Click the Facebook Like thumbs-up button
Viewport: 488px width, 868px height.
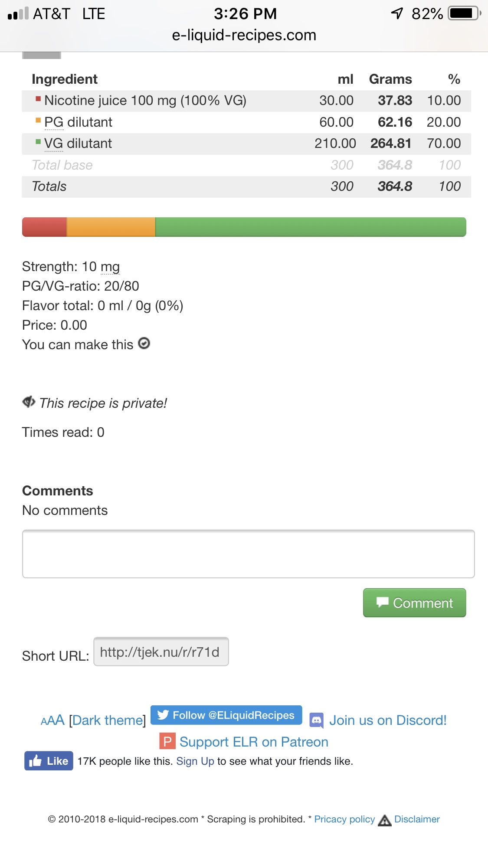pyautogui.click(x=49, y=761)
